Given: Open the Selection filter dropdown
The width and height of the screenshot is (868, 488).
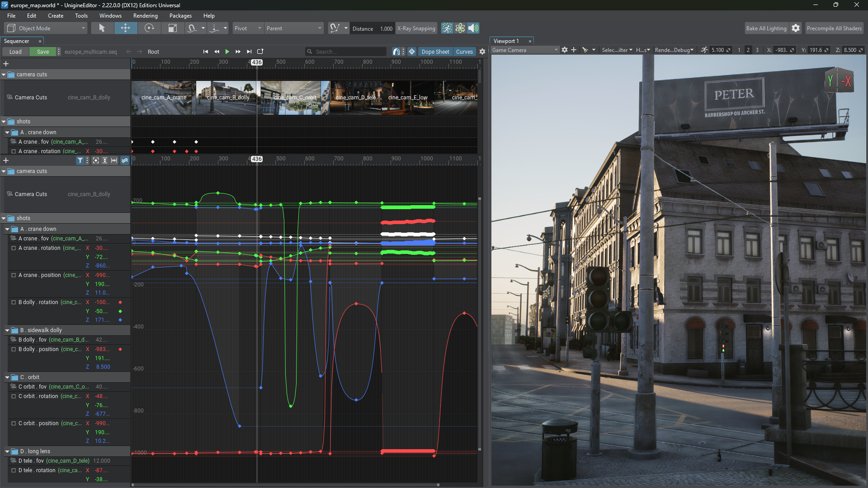Looking at the screenshot, I should pyautogui.click(x=617, y=50).
